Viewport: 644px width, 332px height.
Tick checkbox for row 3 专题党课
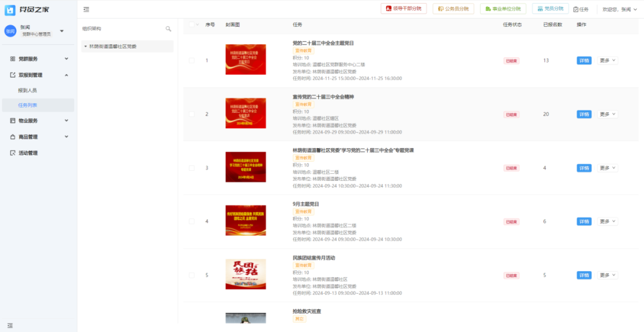(191, 168)
